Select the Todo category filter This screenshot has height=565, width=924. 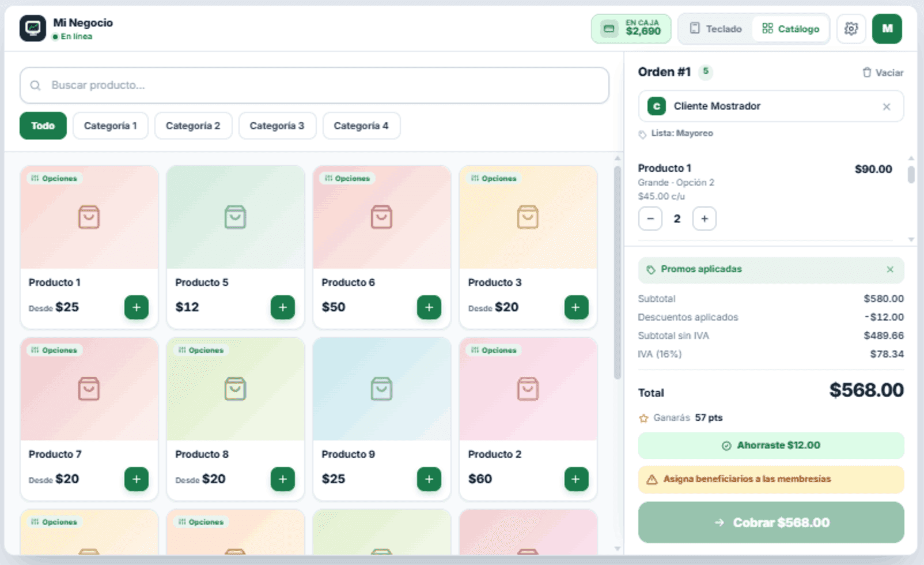(x=43, y=126)
